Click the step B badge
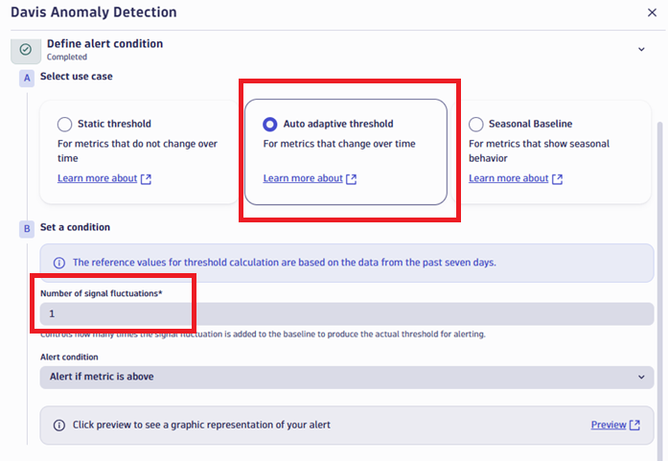 coord(27,229)
